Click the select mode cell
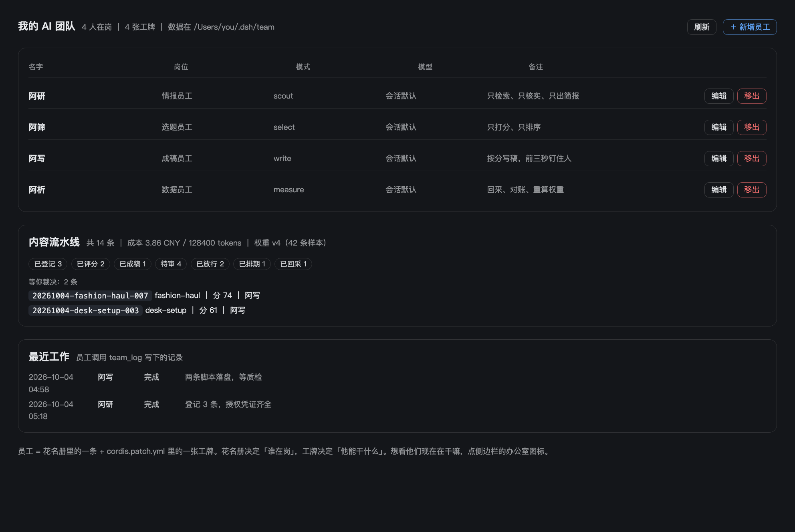This screenshot has height=532, width=795. [284, 127]
